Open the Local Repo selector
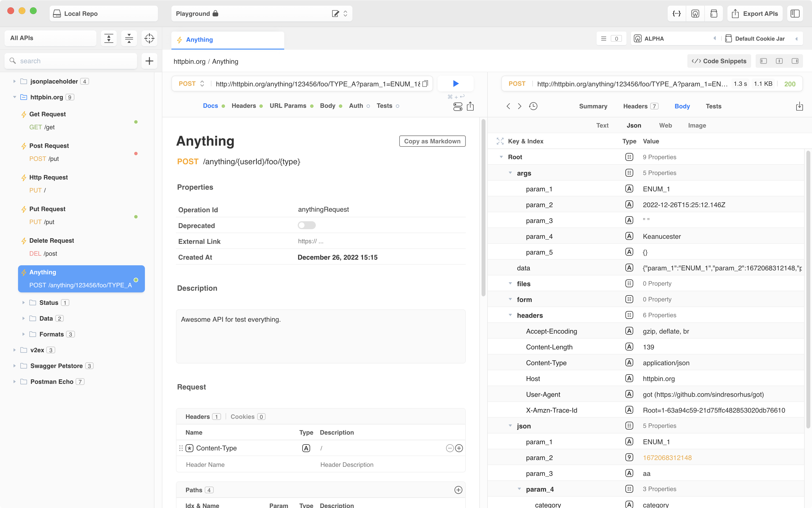Screen dimensions: 812x508 104,14
